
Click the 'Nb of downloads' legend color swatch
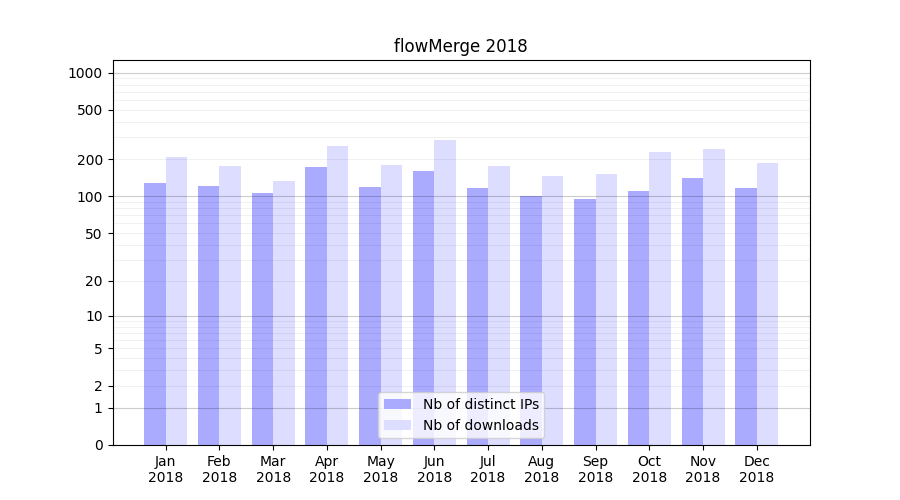click(397, 425)
